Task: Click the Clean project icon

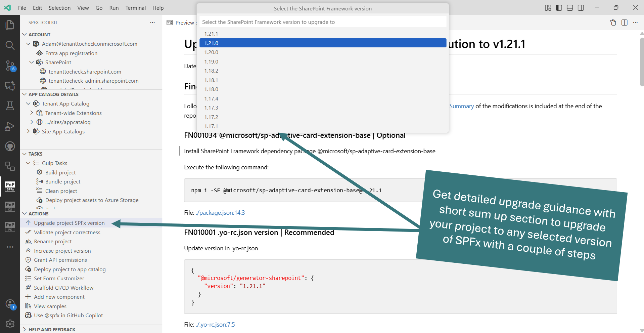Action: [39, 191]
